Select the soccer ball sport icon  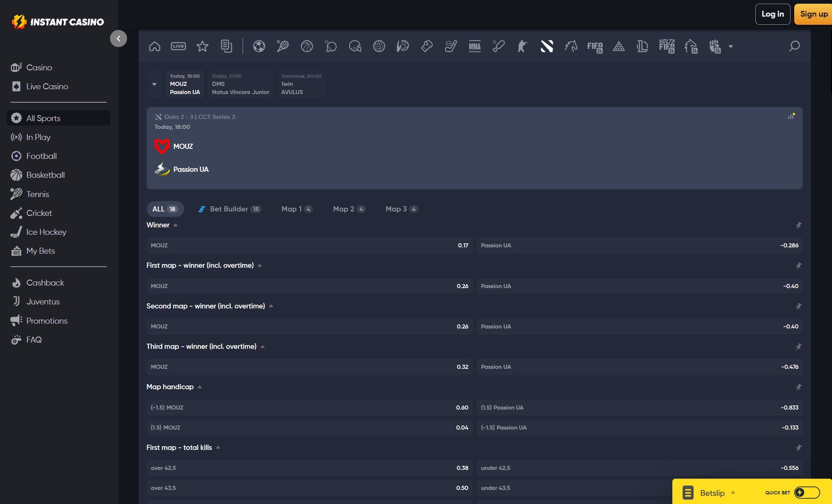pos(259,46)
